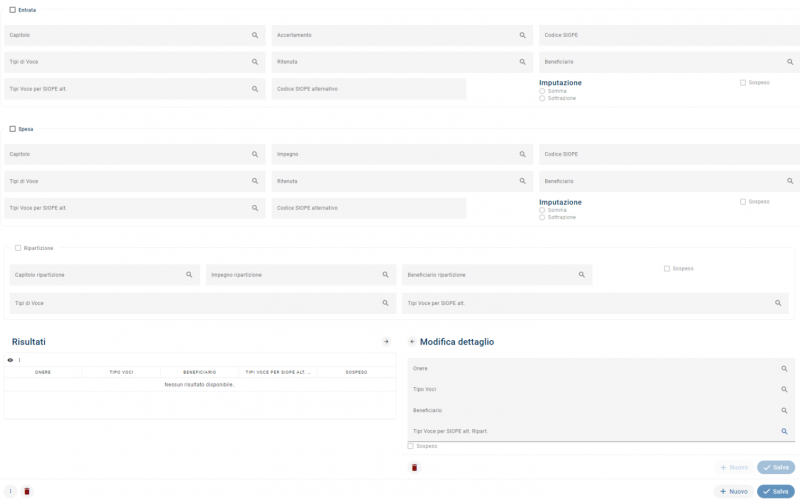Click the bottom Nuovo button
Image resolution: width=800 pixels, height=501 pixels.
(x=733, y=491)
